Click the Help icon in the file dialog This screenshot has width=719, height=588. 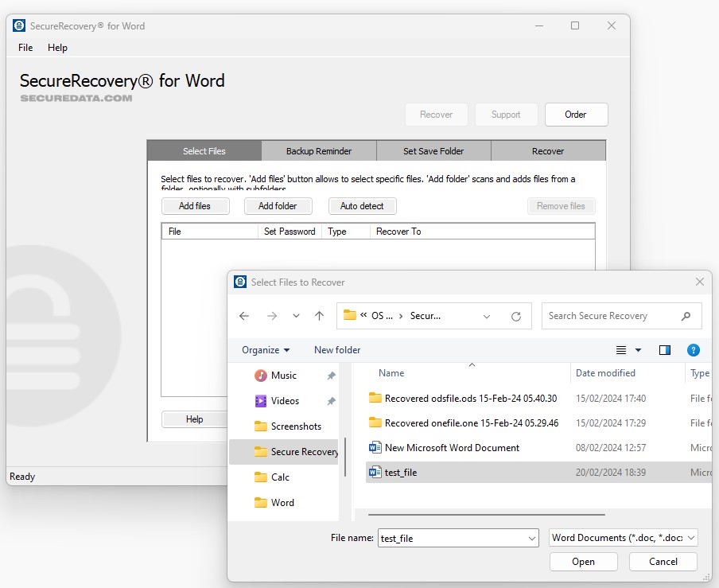693,350
